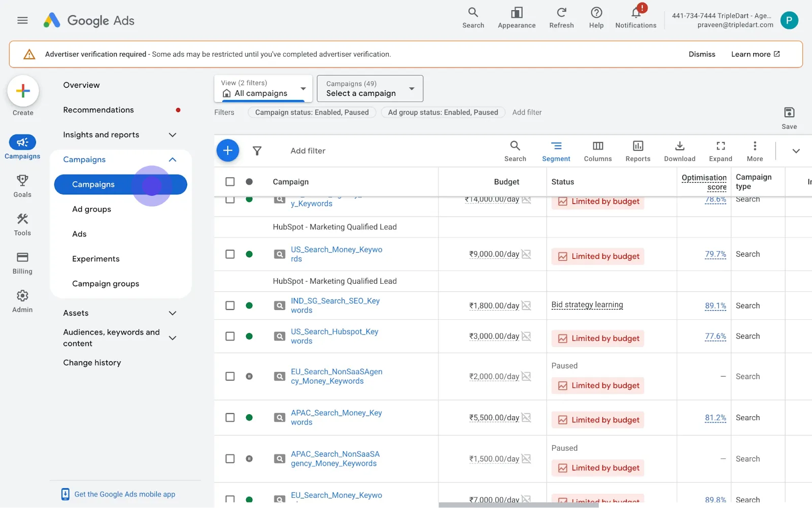The height and width of the screenshot is (508, 812).
Task: Go to Ads page
Action: click(79, 234)
